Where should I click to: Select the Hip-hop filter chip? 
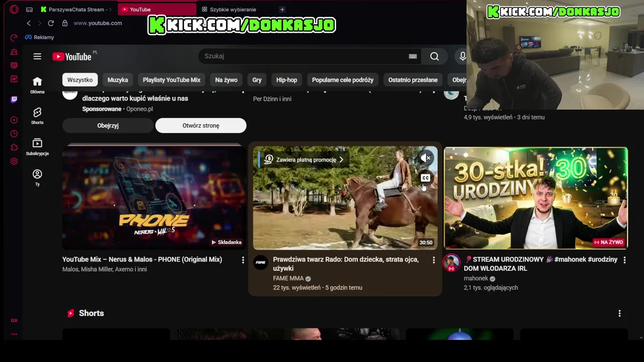(x=287, y=80)
